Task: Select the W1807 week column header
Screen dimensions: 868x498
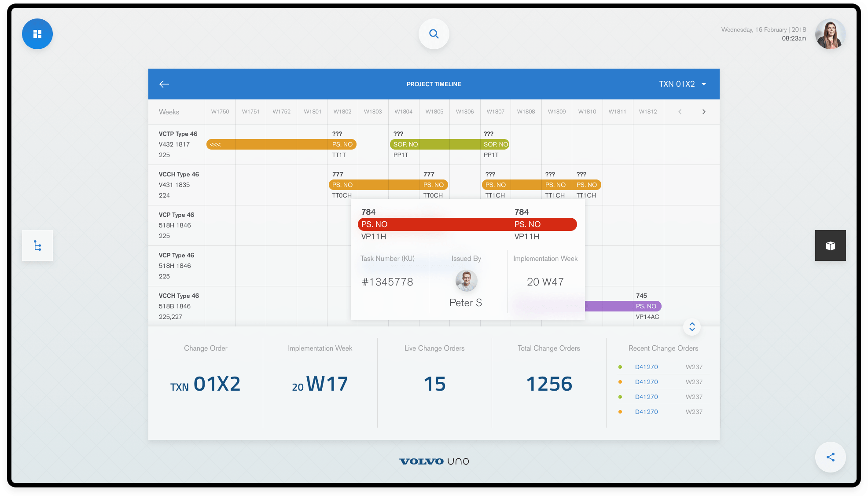Action: (x=495, y=112)
